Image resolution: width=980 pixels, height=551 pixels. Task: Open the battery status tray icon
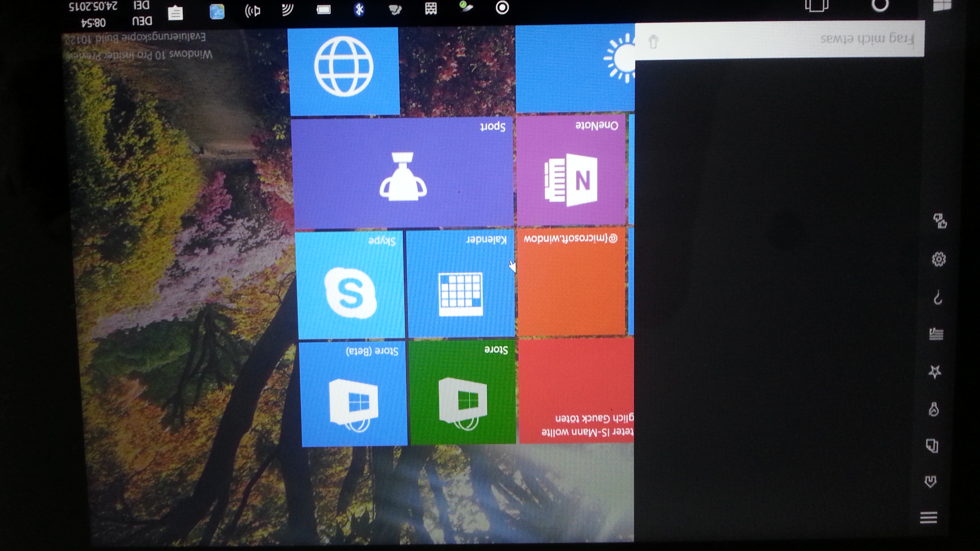[323, 10]
